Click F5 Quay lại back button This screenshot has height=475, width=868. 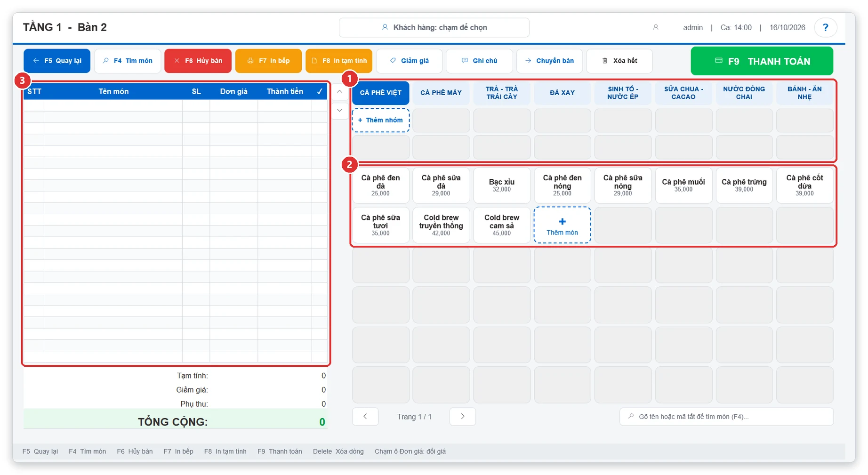click(x=57, y=61)
